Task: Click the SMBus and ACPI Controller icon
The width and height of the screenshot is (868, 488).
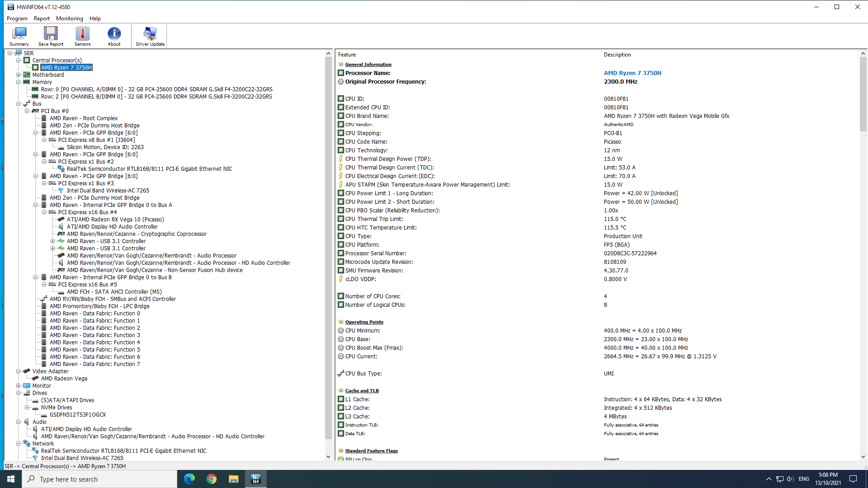Action: click(x=44, y=299)
